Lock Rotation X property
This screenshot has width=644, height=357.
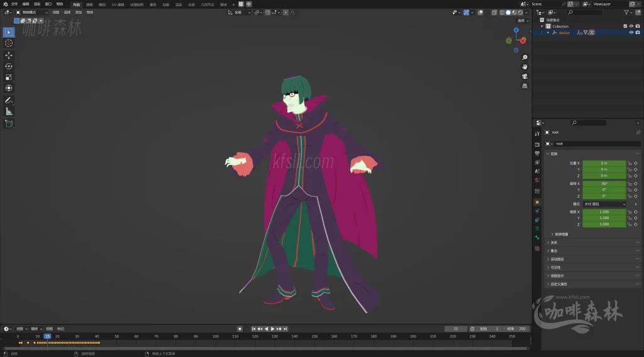629,184
